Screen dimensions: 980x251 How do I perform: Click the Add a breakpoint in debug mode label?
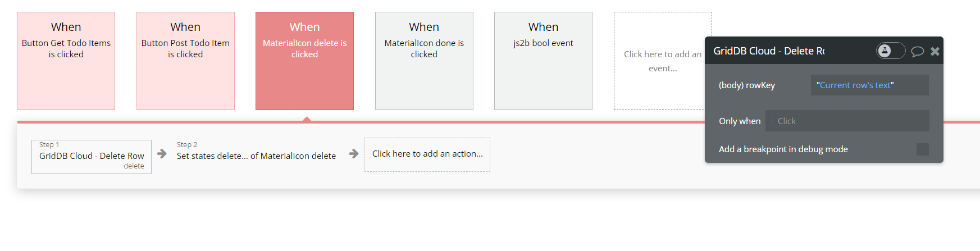[x=783, y=149]
